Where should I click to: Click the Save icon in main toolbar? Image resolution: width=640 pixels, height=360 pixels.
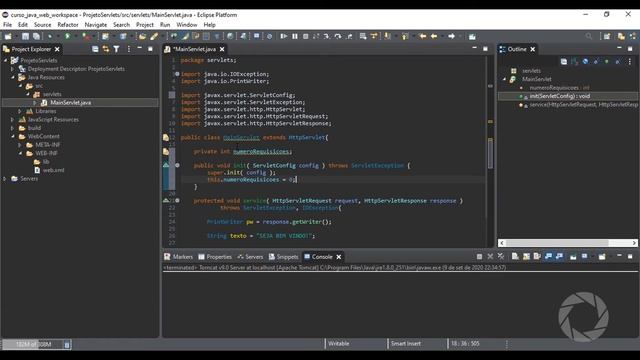coord(25,36)
